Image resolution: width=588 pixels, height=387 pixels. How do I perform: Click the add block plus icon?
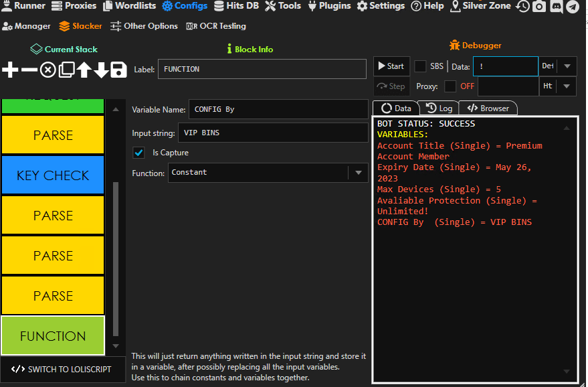[11, 70]
